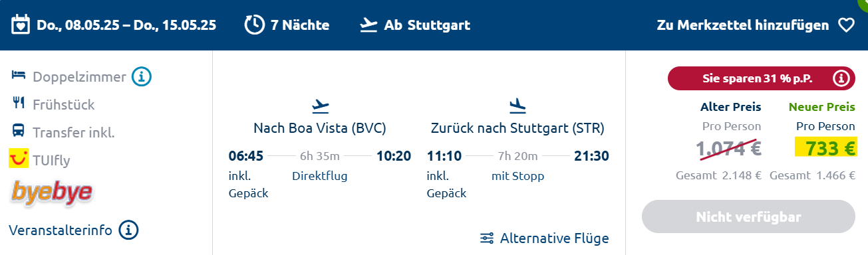Click the highlighted new price 733 €
868x255 pixels.
click(x=825, y=149)
